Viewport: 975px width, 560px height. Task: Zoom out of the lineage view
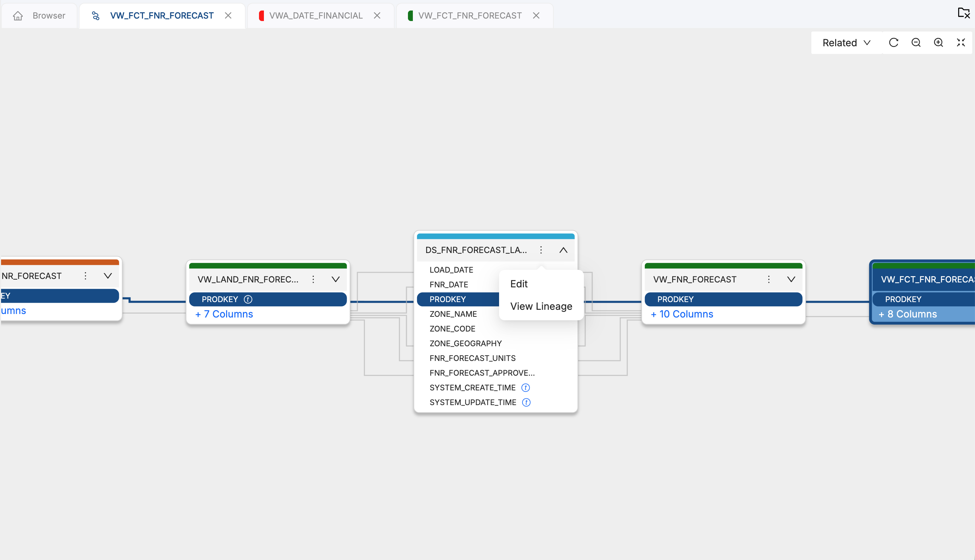[x=916, y=42]
